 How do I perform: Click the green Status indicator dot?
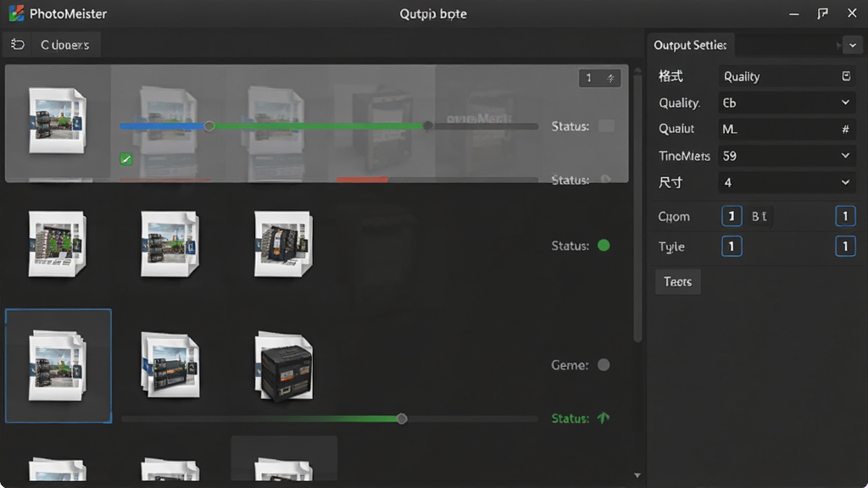604,245
